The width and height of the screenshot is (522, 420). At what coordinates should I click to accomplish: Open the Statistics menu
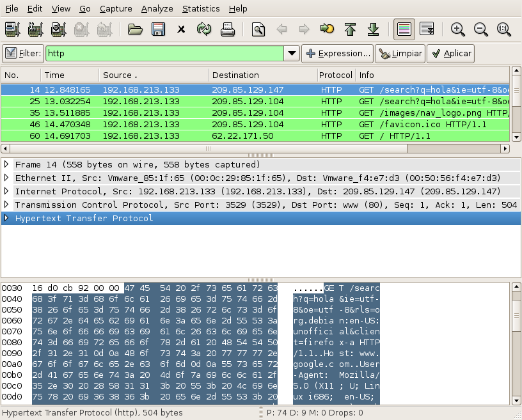coord(201,9)
